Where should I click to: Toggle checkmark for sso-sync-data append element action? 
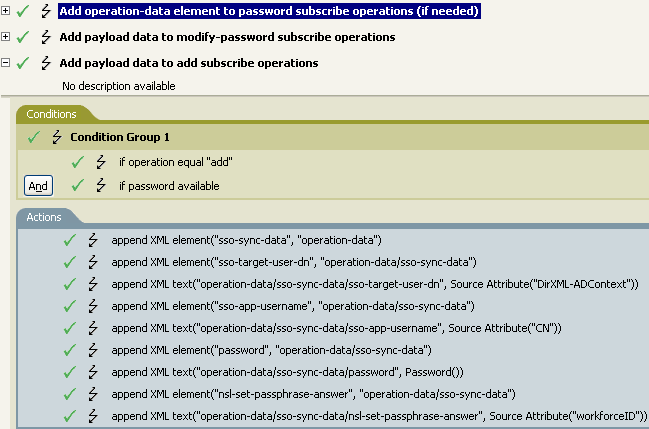click(70, 240)
